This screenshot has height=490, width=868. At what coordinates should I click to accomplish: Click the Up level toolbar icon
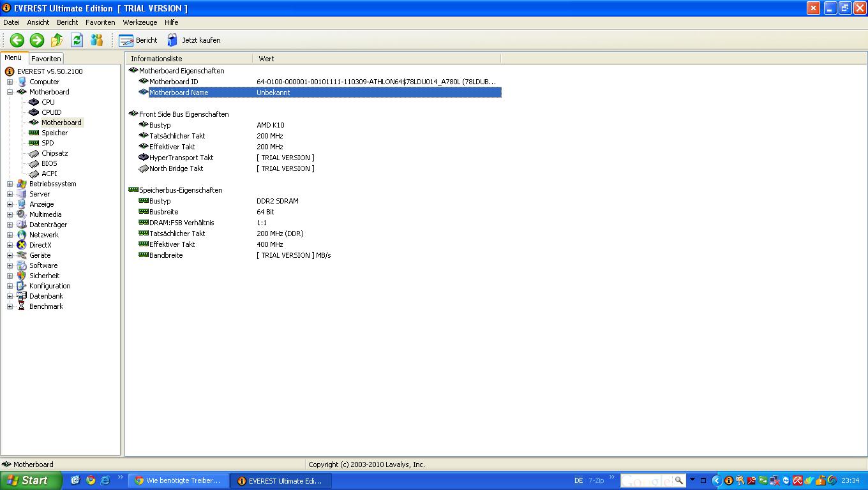point(57,40)
